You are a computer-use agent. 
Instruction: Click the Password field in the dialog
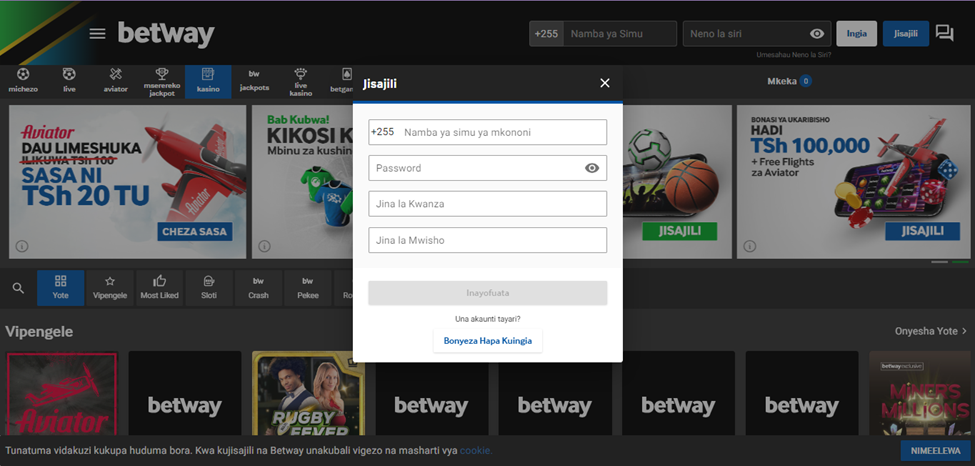pyautogui.click(x=488, y=168)
